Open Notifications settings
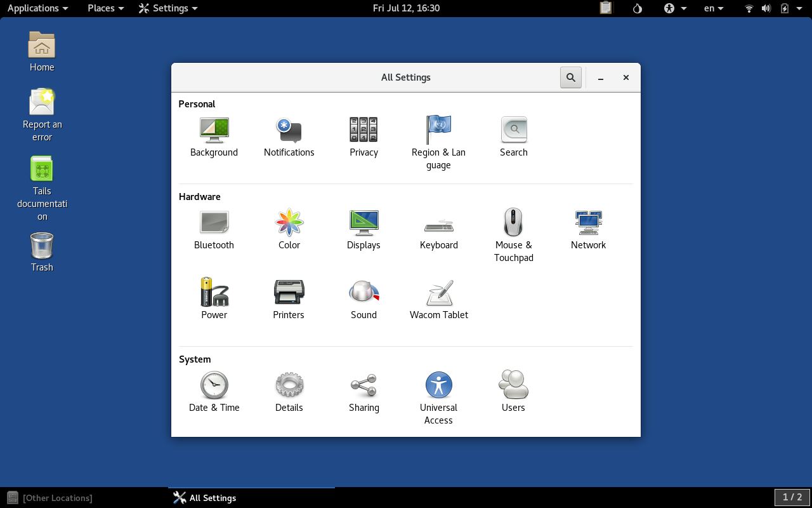The image size is (812, 508). click(289, 137)
